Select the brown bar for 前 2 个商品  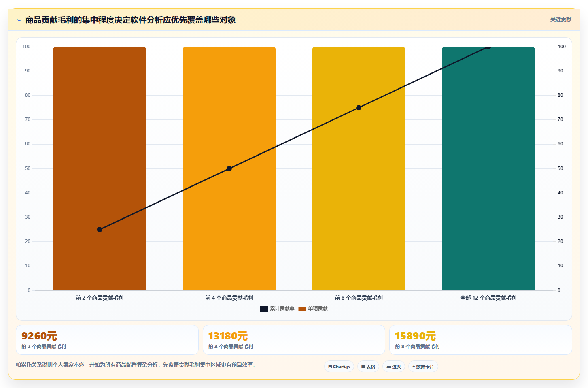coord(100,168)
